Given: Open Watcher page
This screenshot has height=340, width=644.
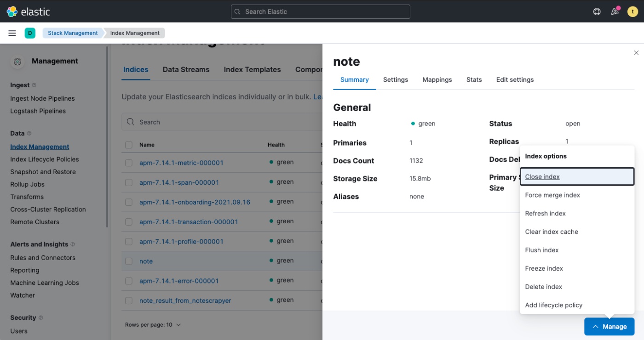Looking at the screenshot, I should (x=23, y=295).
